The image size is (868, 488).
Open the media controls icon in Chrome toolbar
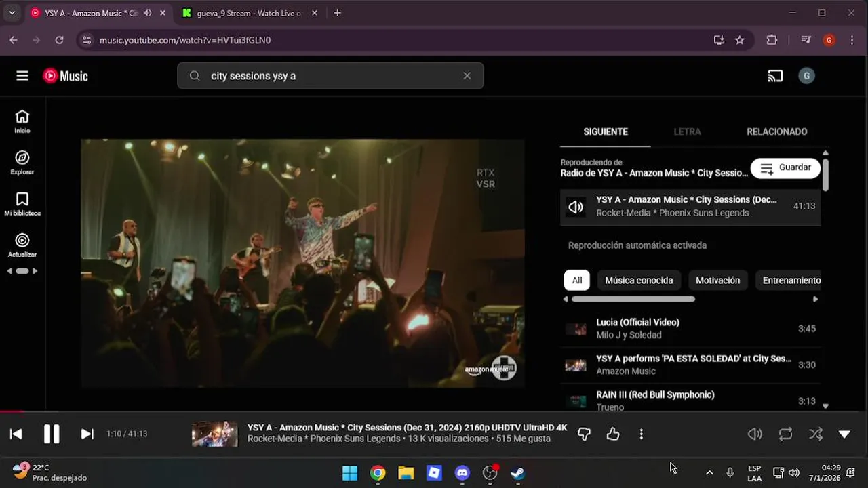[806, 40]
